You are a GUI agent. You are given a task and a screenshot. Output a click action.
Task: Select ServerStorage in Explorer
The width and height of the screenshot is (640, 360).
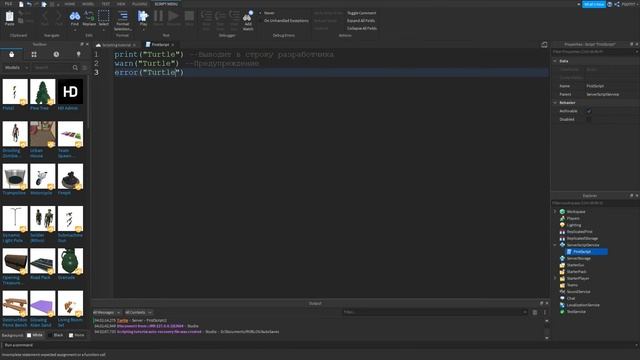578,258
